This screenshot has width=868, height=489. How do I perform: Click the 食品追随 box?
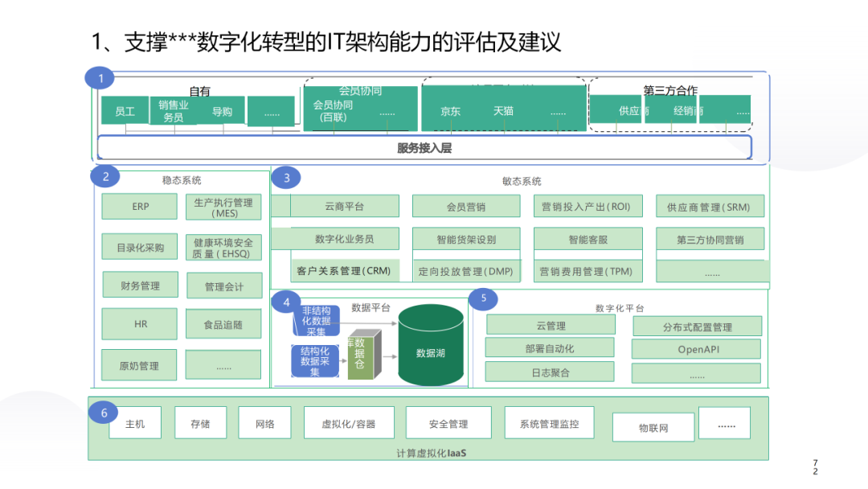[x=223, y=324]
